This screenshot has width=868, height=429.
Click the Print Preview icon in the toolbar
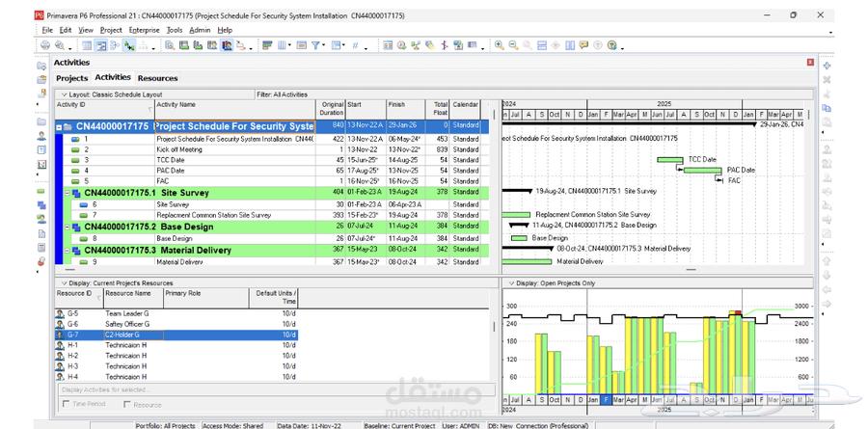point(60,45)
